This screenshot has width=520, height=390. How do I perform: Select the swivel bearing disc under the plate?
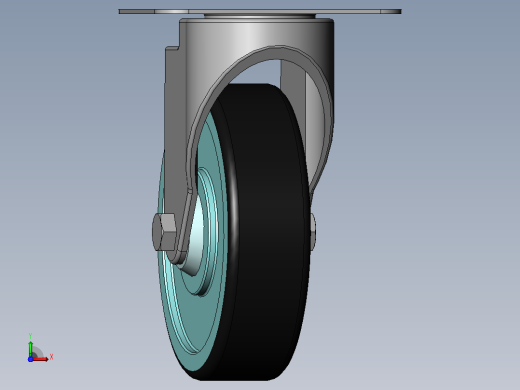coord(259,16)
